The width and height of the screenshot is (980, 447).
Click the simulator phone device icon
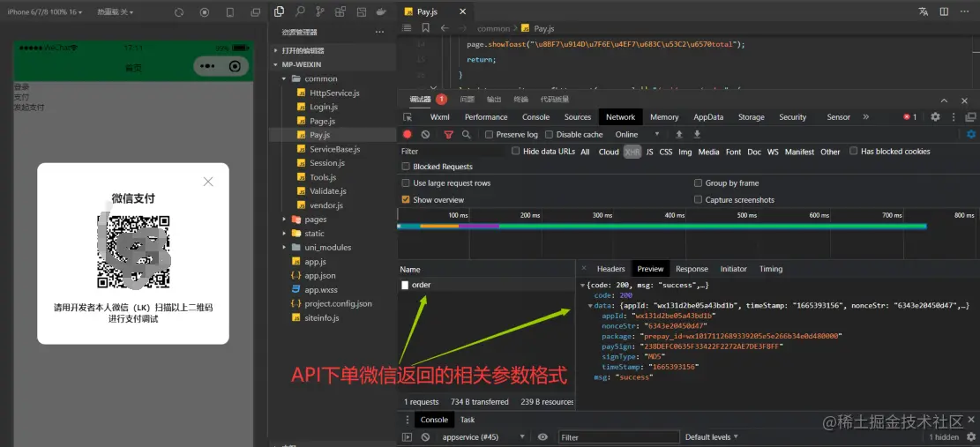pos(230,12)
